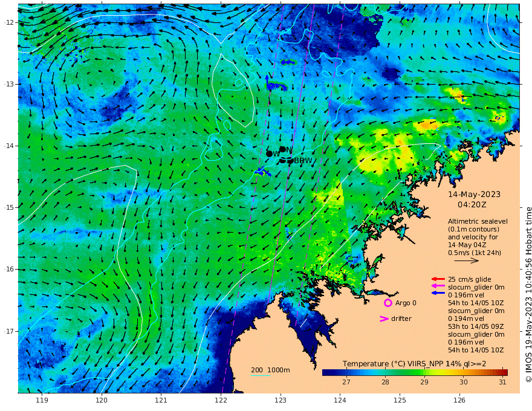The height and width of the screenshot is (411, 532).
Task: Click the drifter label text
Action: [x=401, y=319]
